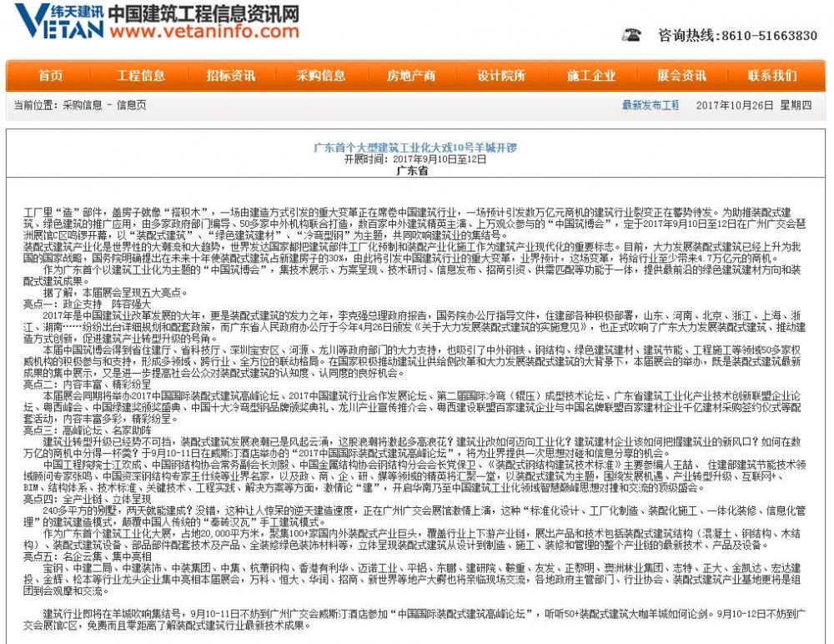Click the blue article title 广东首个大型建筑工业化大戏
Image resolution: width=834 pixels, height=644 pixels.
point(414,148)
